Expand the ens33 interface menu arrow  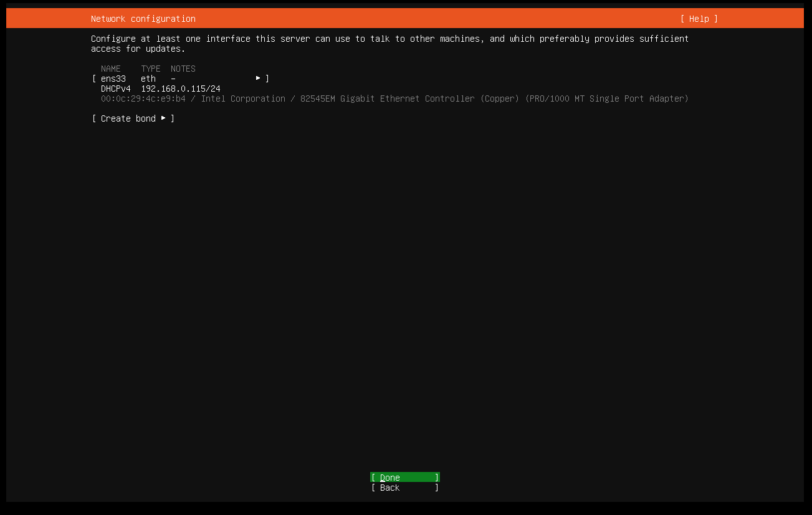click(x=258, y=79)
